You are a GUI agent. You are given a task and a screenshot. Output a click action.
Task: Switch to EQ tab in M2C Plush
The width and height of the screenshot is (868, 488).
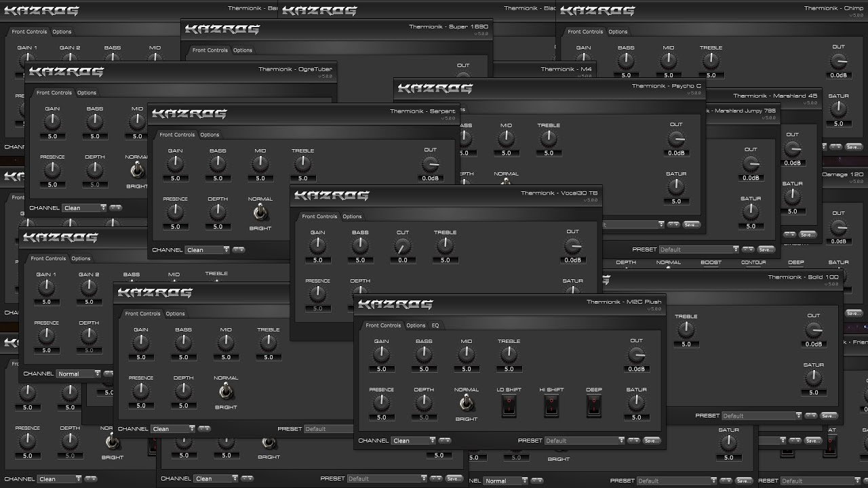click(435, 325)
